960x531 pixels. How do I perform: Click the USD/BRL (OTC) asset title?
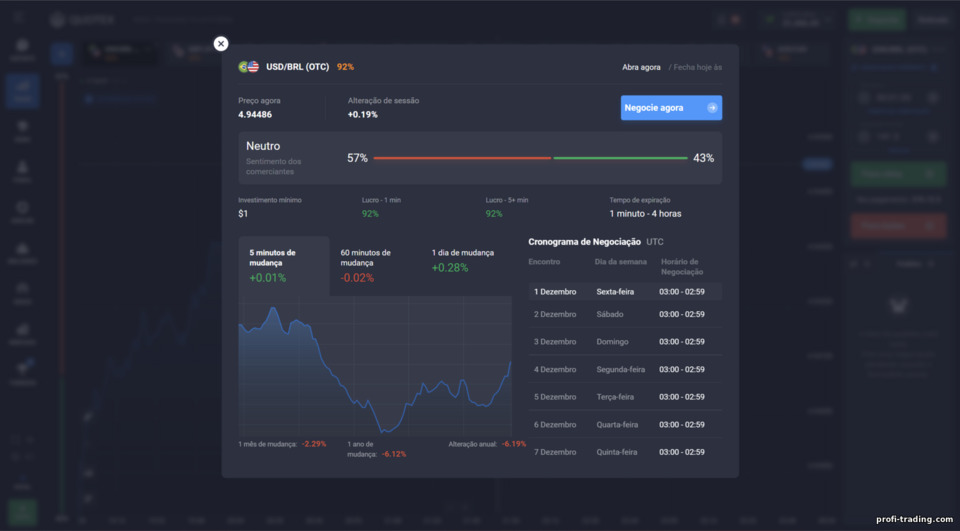coord(298,67)
